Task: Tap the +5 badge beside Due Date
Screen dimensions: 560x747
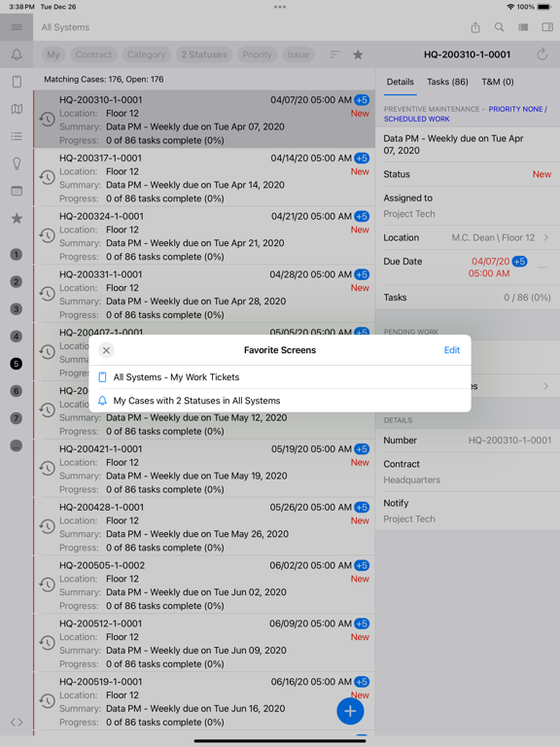Action: tap(519, 262)
